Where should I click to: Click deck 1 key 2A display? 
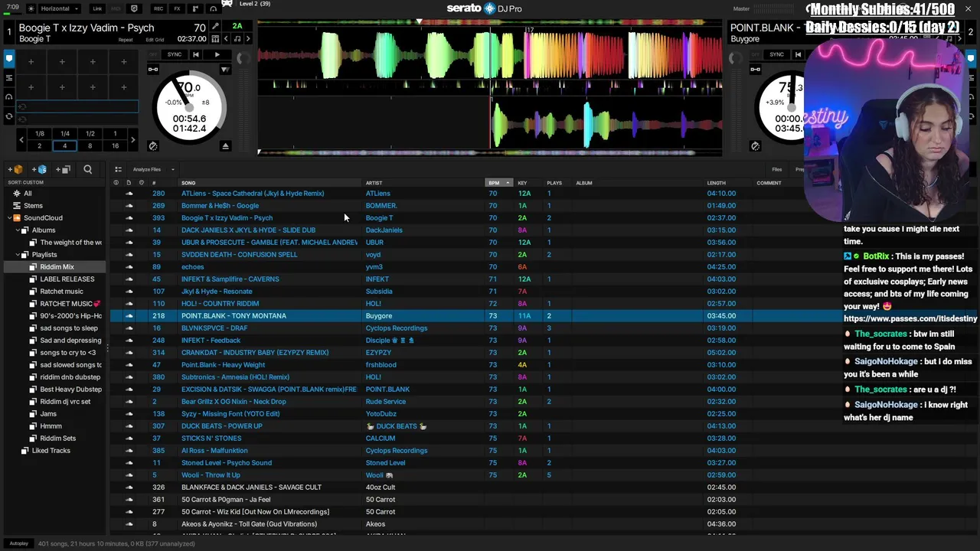coord(237,26)
